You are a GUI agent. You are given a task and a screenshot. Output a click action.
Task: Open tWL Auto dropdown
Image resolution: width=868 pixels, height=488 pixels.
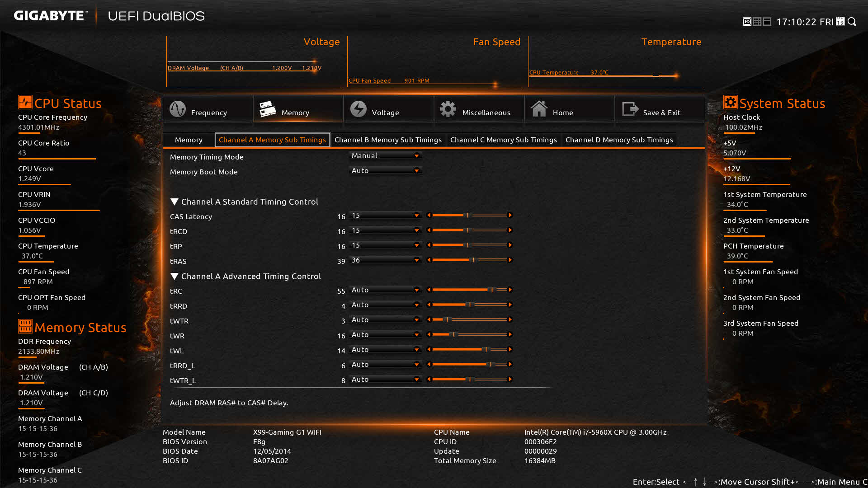(x=386, y=349)
